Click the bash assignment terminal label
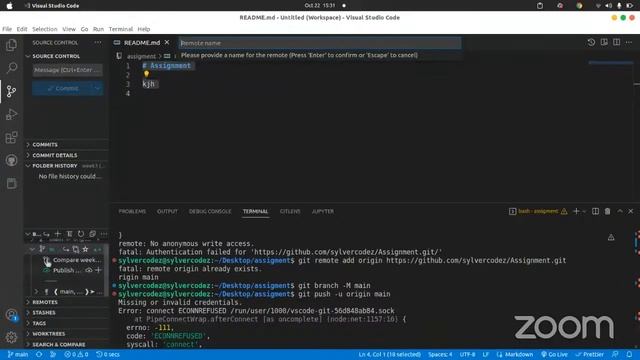The width and height of the screenshot is (640, 360). 538,211
